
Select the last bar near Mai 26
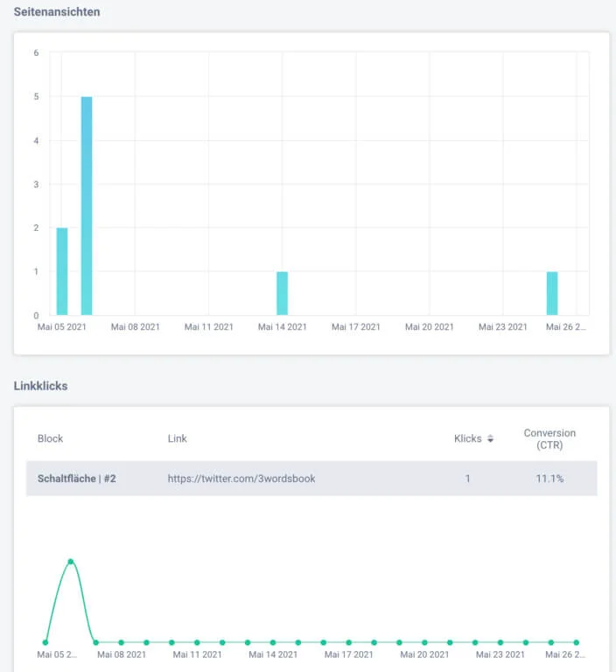[552, 293]
